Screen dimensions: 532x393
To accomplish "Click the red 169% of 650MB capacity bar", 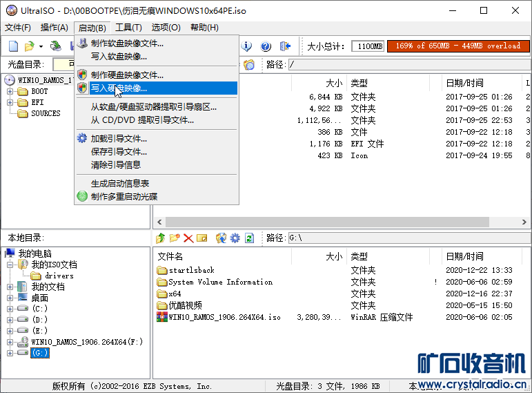I will (x=458, y=46).
